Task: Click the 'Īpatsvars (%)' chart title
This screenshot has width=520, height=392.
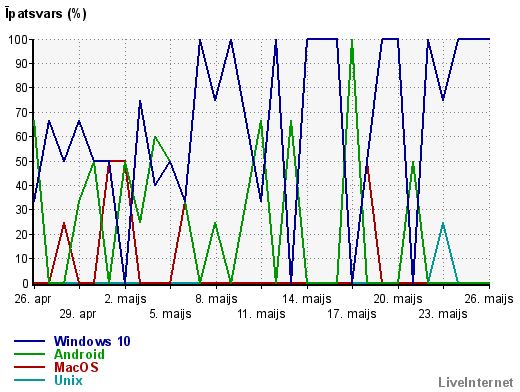Action: pyautogui.click(x=46, y=14)
